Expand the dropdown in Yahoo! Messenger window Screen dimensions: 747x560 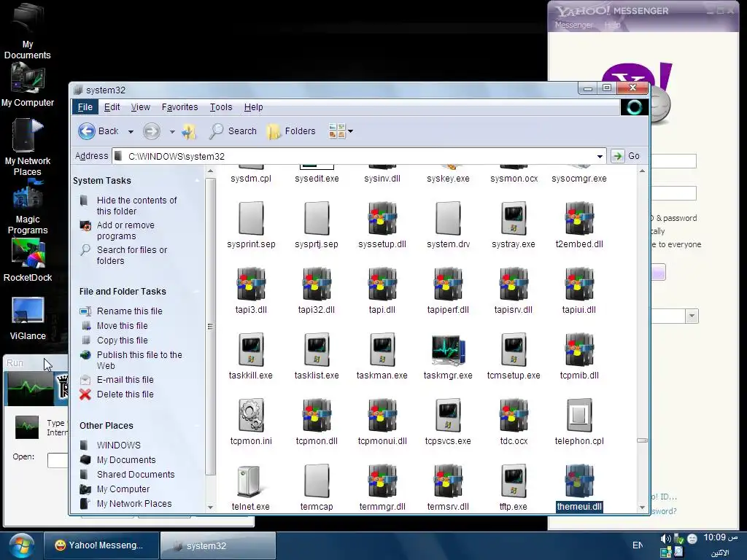click(x=692, y=316)
